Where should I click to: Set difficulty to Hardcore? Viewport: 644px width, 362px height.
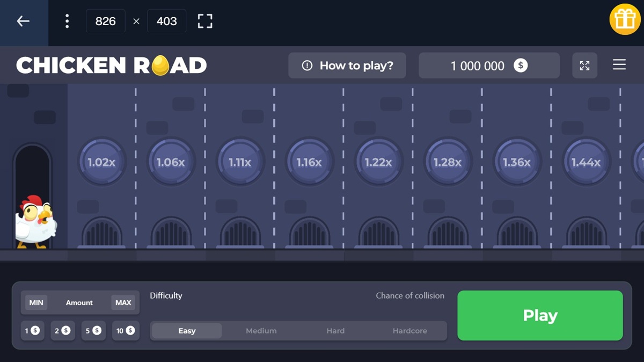coord(409,331)
